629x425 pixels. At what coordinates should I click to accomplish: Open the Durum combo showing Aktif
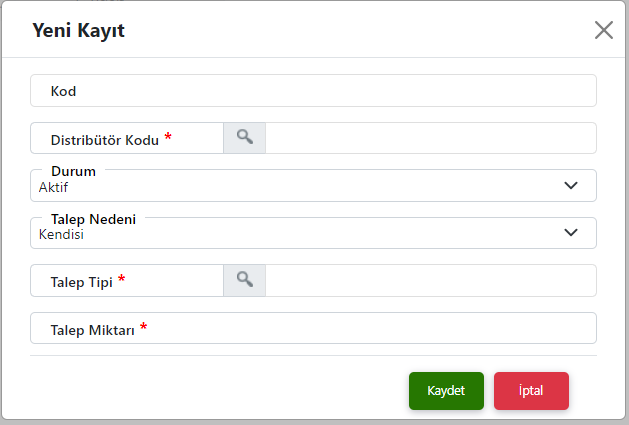click(x=313, y=185)
